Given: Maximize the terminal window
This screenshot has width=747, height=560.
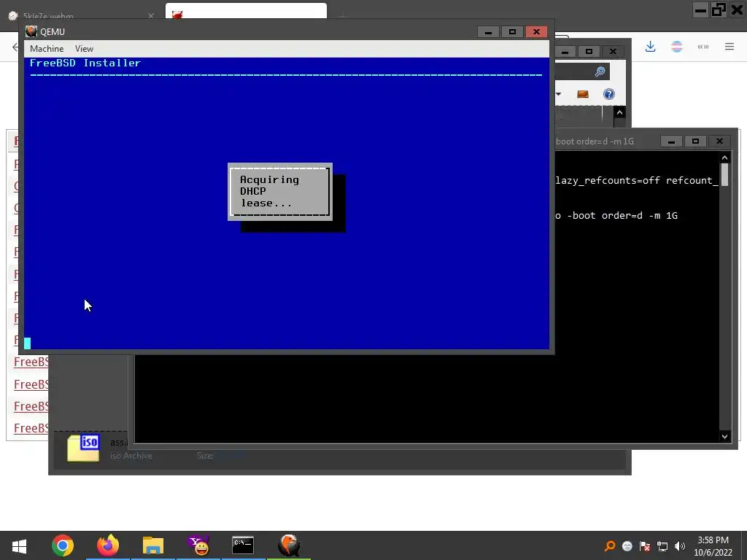Looking at the screenshot, I should coord(695,141).
